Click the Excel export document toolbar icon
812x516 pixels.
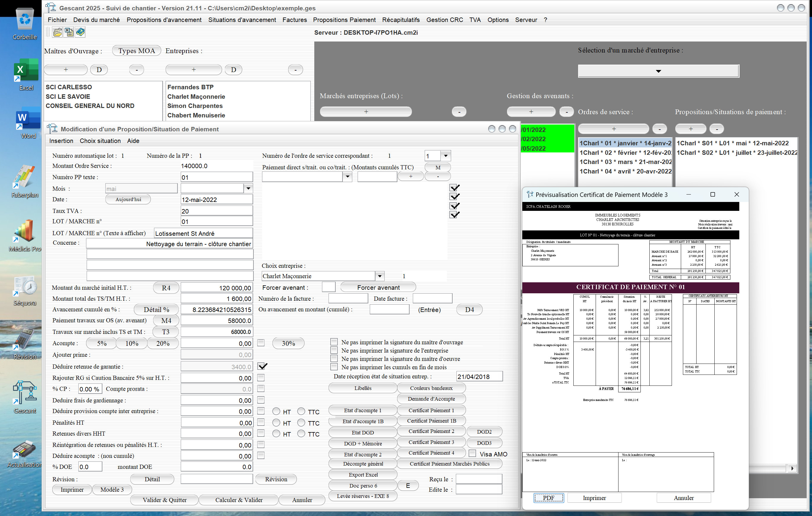pyautogui.click(x=69, y=32)
